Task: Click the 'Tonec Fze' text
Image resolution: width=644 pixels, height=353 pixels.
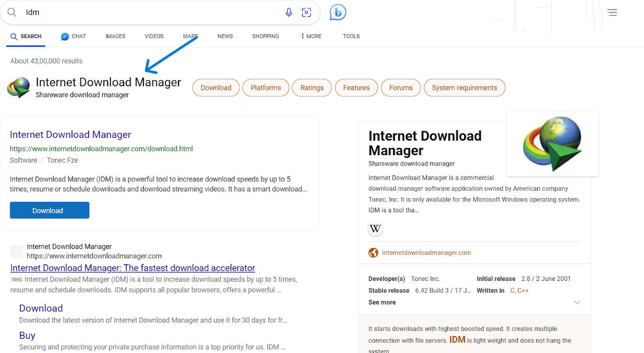Action: point(62,160)
